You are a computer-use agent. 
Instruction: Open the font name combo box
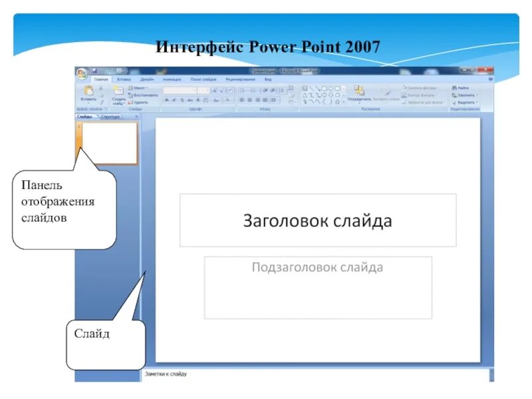coord(180,90)
